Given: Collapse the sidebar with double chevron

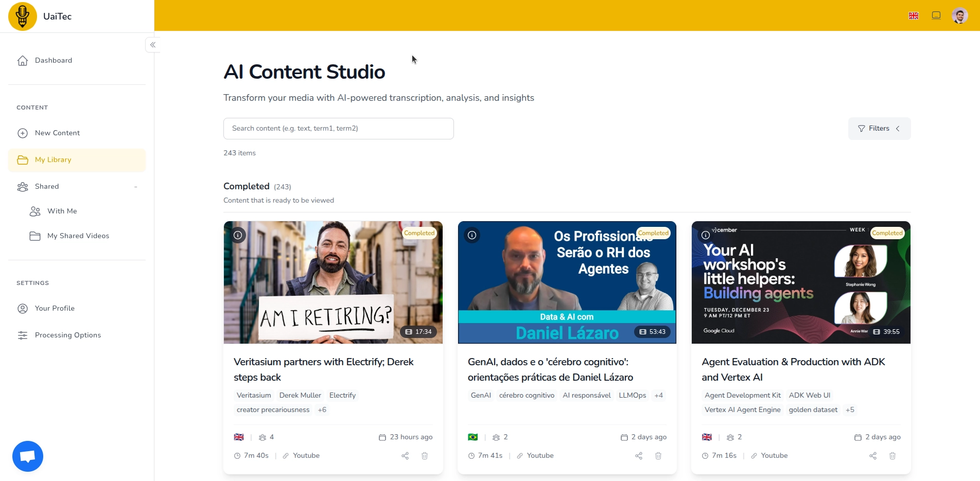Looking at the screenshot, I should click(x=153, y=45).
